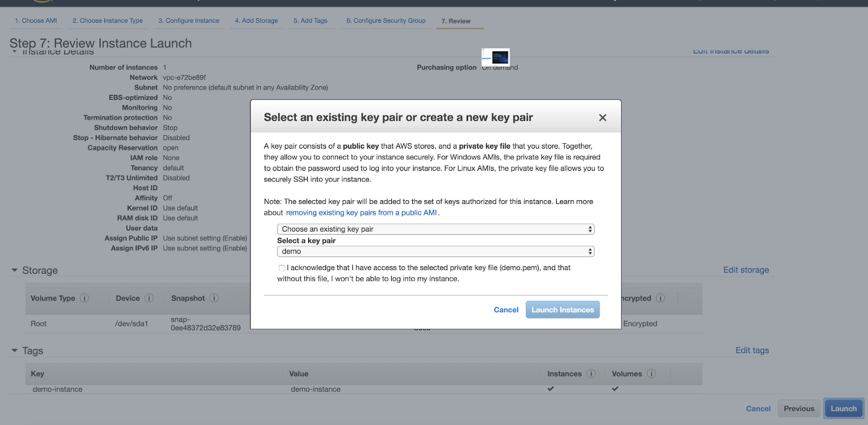
Task: Open Snapshot column info icon
Action: point(214,298)
